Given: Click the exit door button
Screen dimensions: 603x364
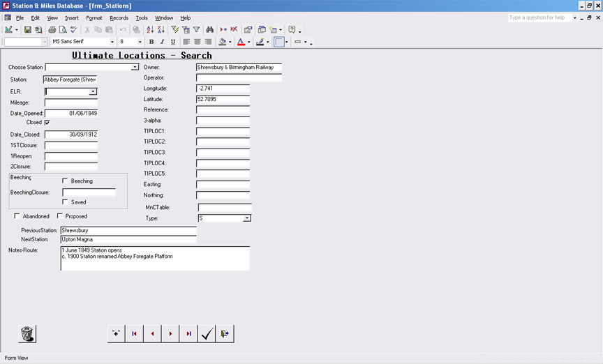Looking at the screenshot, I should (x=225, y=333).
